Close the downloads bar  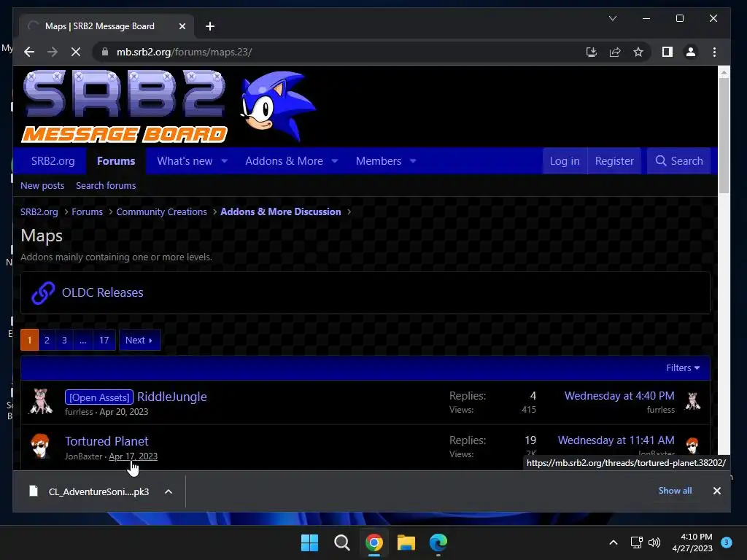coord(716,491)
